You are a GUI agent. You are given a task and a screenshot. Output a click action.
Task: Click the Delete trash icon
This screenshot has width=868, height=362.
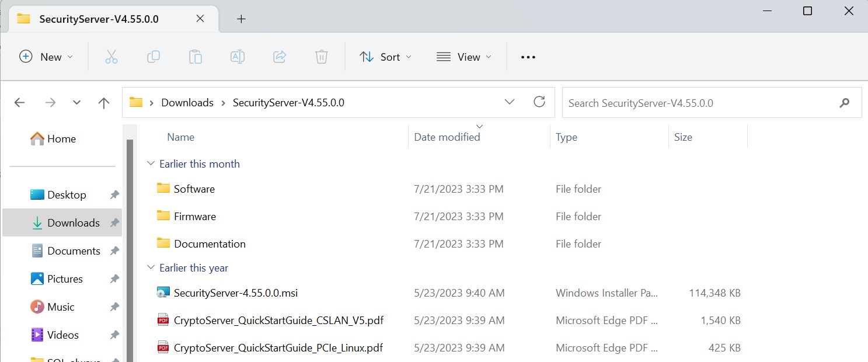click(x=322, y=57)
